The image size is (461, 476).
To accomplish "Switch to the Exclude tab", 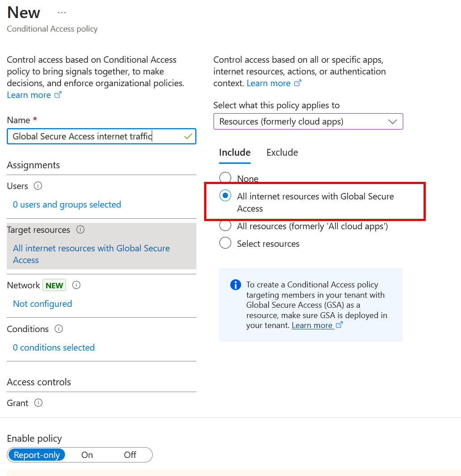I will pyautogui.click(x=282, y=153).
